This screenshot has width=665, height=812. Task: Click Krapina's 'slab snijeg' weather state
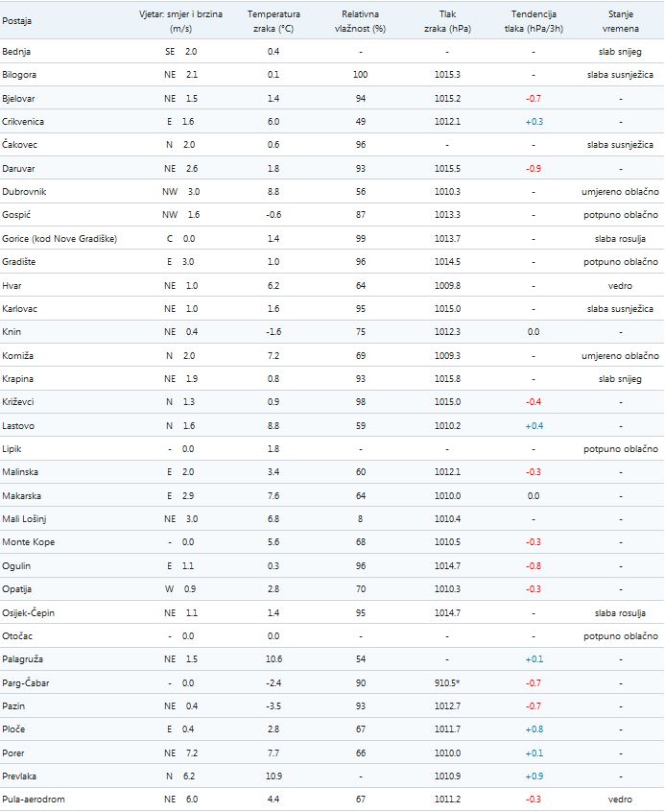tap(621, 379)
